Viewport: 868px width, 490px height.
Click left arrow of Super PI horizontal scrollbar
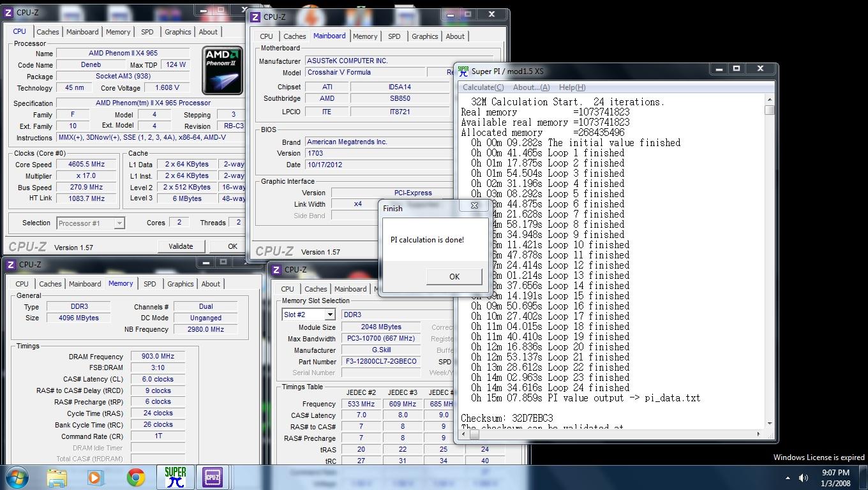point(463,434)
